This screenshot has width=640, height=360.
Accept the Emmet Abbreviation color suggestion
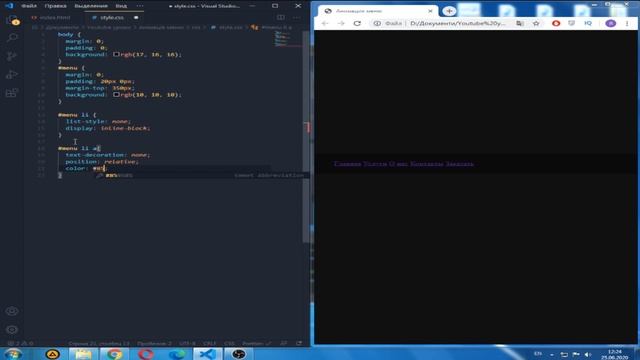click(202, 175)
